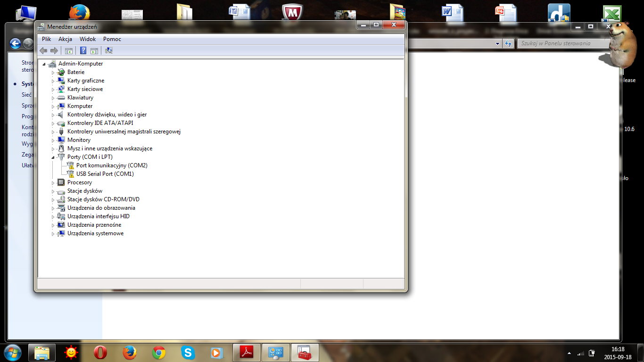Expand the Komputer category arrow
The image size is (644, 362).
[x=53, y=107]
